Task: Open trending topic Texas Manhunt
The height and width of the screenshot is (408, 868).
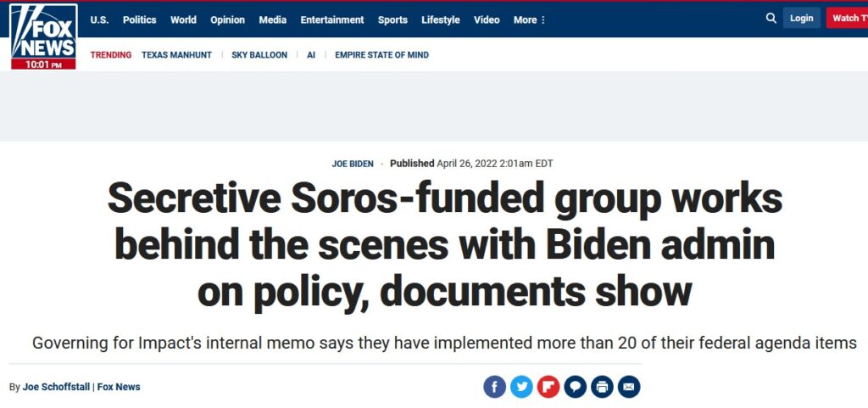Action: [176, 55]
